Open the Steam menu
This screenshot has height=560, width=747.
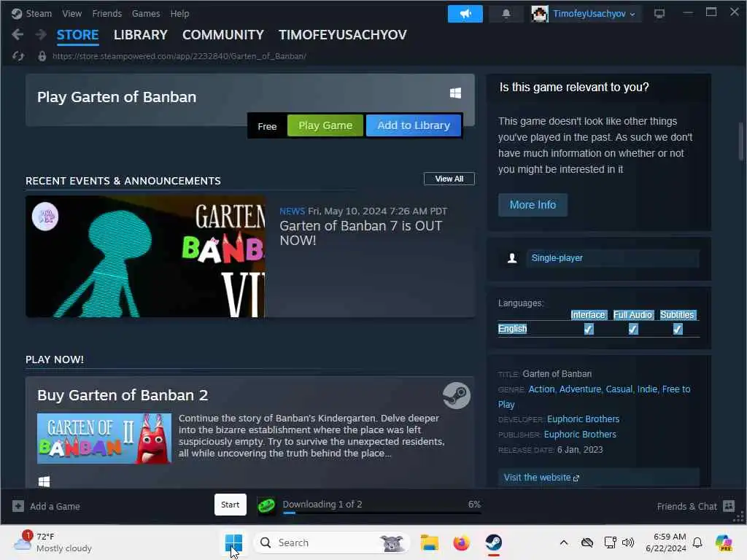coord(39,14)
